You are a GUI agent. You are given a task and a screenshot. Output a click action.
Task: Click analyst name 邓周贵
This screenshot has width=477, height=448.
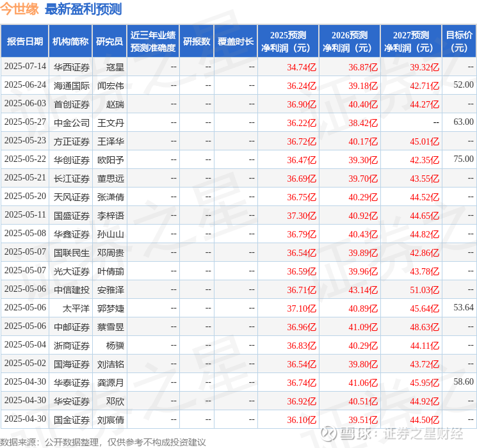point(111,253)
